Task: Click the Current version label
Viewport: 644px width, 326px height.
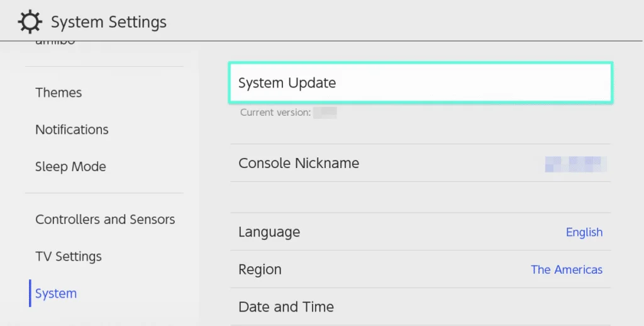Action: pos(275,113)
